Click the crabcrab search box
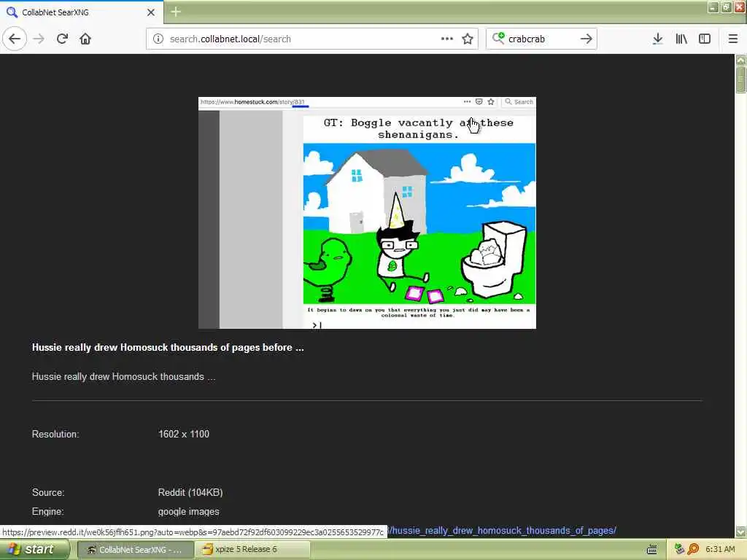The image size is (747, 560). [x=541, y=39]
